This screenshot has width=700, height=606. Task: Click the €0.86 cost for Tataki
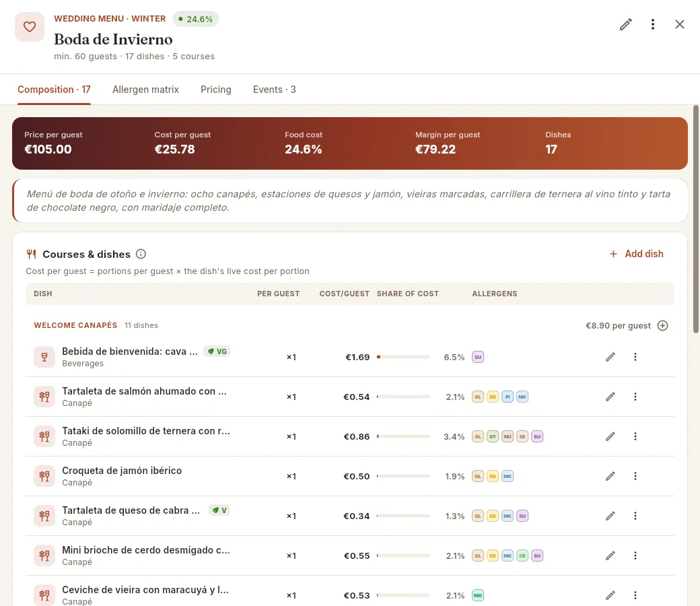pyautogui.click(x=357, y=436)
